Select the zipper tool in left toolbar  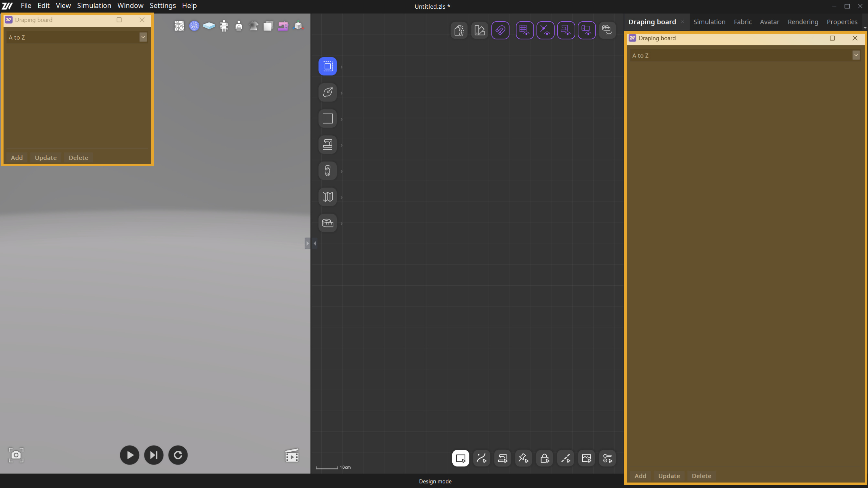(x=328, y=171)
